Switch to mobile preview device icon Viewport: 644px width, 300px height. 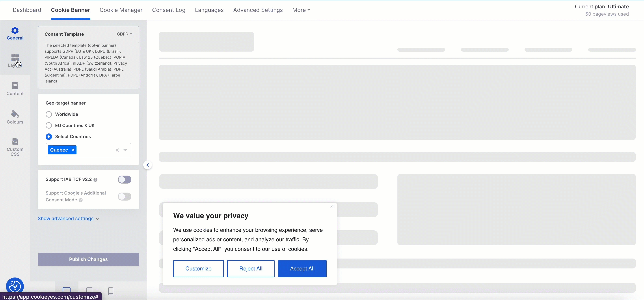pos(111,291)
